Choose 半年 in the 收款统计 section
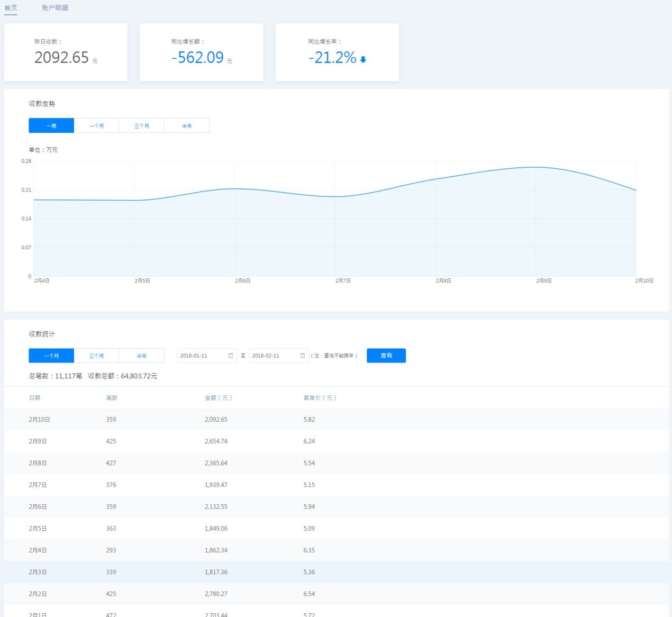Screen dimensions: 672x617 click(142, 356)
